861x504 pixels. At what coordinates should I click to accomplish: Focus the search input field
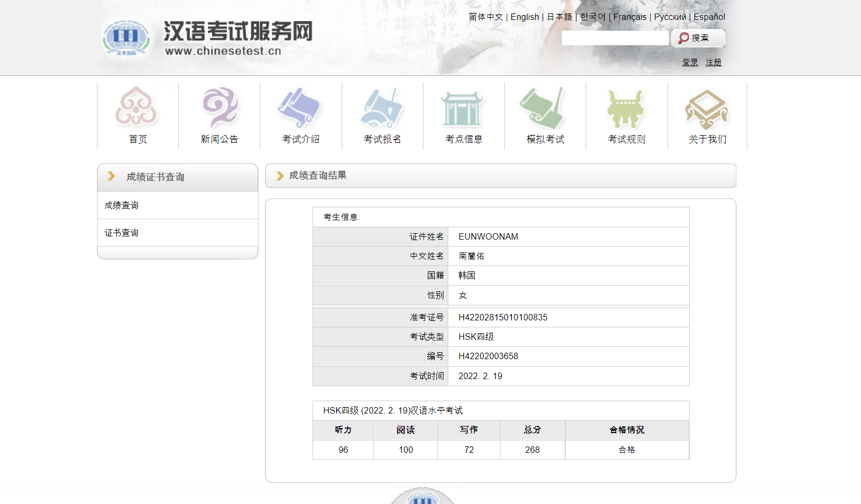point(615,38)
